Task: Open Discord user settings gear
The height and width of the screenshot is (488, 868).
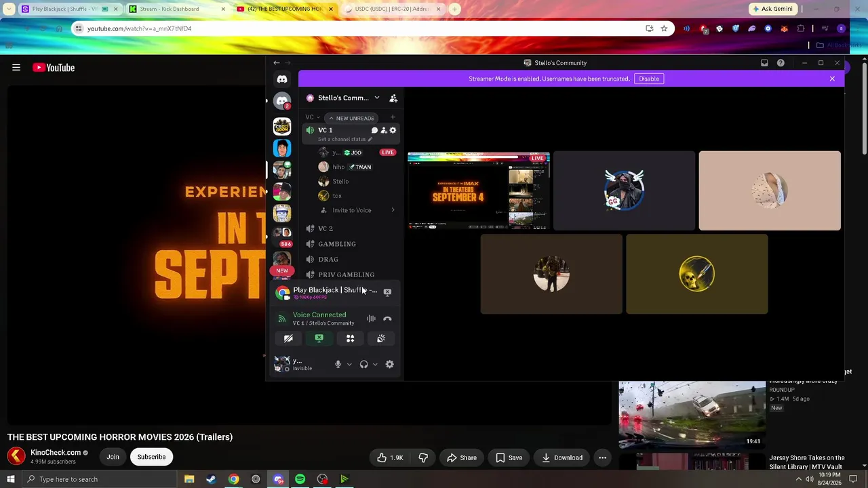Action: [x=390, y=365]
